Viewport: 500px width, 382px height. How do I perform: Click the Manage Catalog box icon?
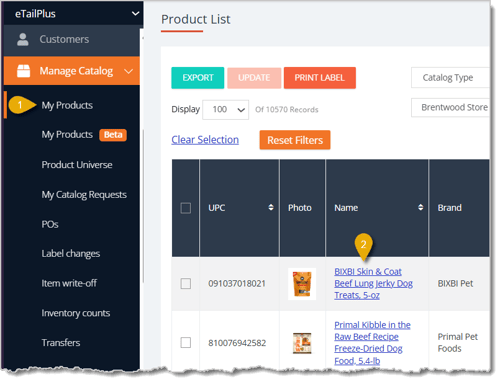coord(23,71)
